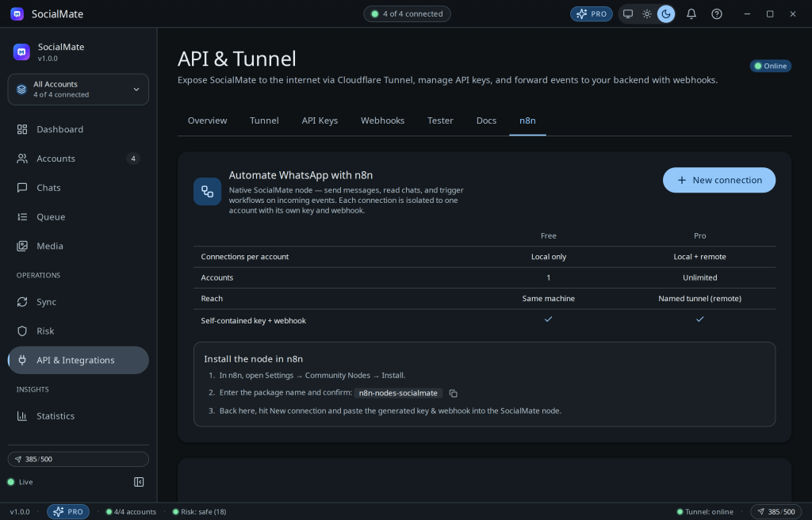Create a New connection
Screen dimensions: 812x520
pos(719,180)
